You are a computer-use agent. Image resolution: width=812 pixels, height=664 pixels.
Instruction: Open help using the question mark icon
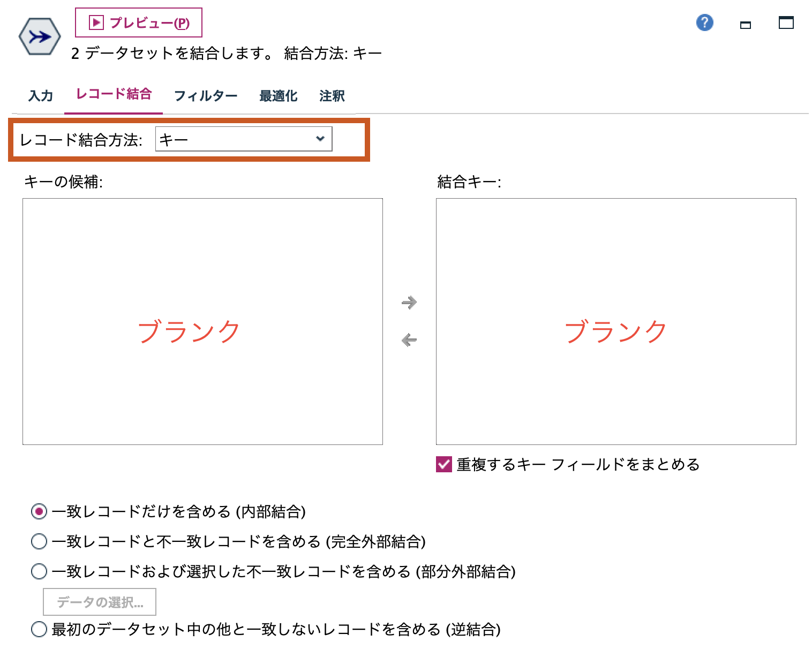click(704, 22)
